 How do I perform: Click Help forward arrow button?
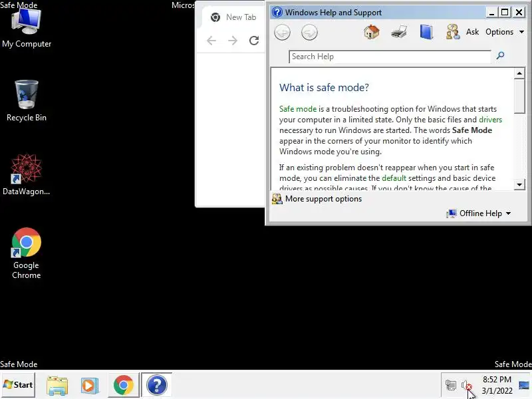click(309, 33)
